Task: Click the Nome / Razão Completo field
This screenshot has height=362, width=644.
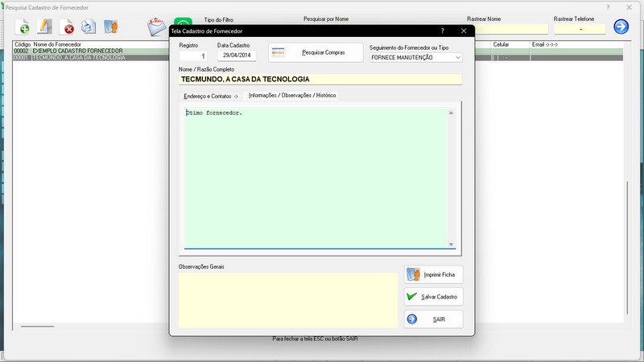Action: (320, 80)
